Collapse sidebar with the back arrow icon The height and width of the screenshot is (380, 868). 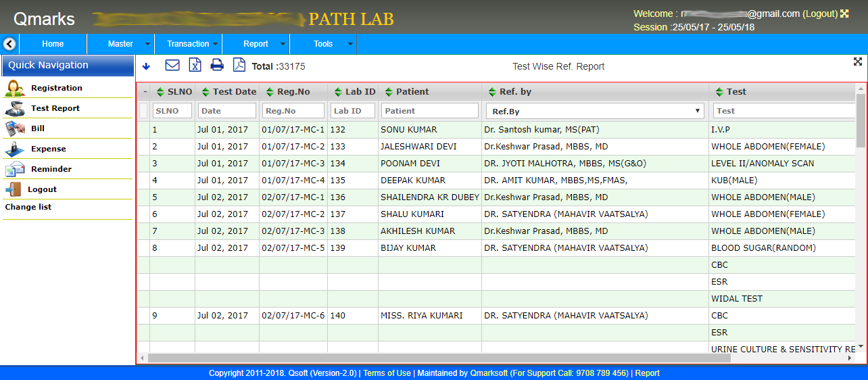(9, 44)
